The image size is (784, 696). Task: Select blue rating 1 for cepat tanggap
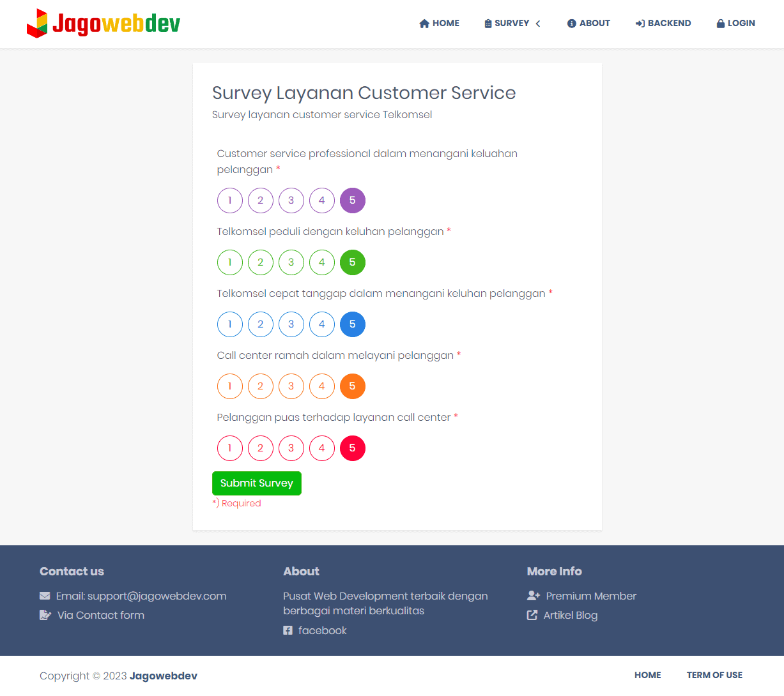(230, 324)
